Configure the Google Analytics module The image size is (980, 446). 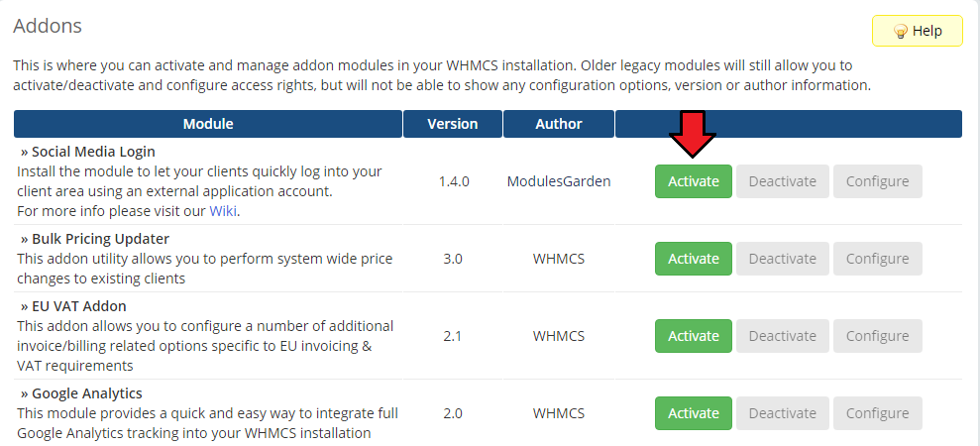[x=878, y=413]
